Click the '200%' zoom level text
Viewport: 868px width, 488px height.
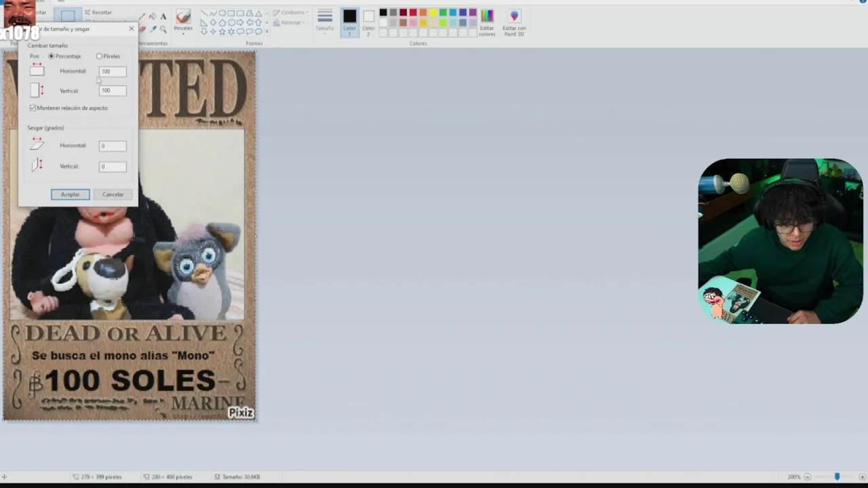tap(794, 477)
